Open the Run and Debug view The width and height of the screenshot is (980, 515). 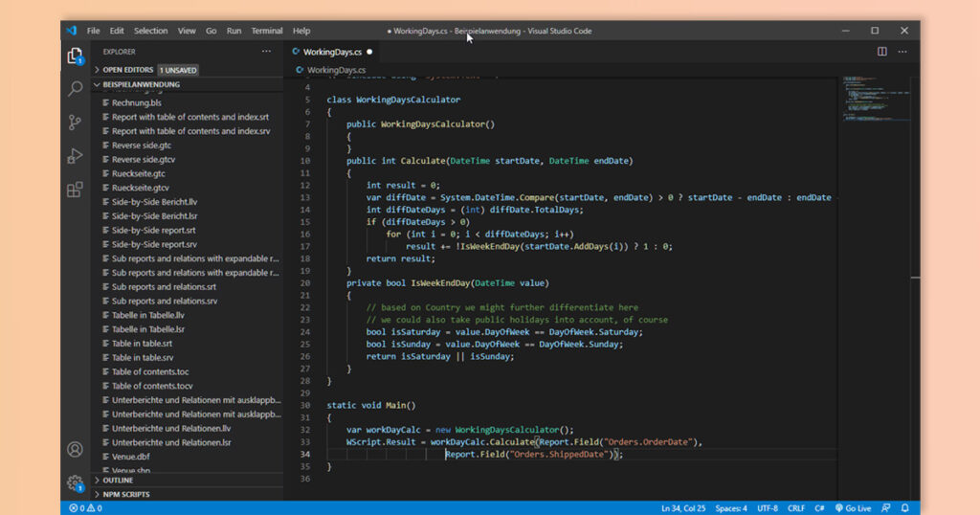pos(75,156)
